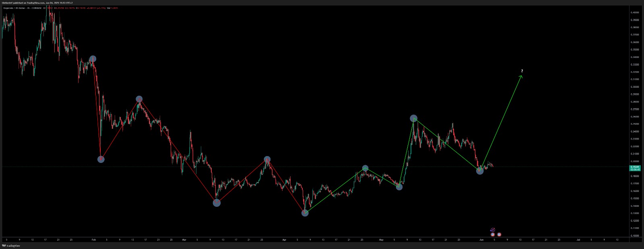
Task: Click the 0.10000 price scale label
Action: 635,236
